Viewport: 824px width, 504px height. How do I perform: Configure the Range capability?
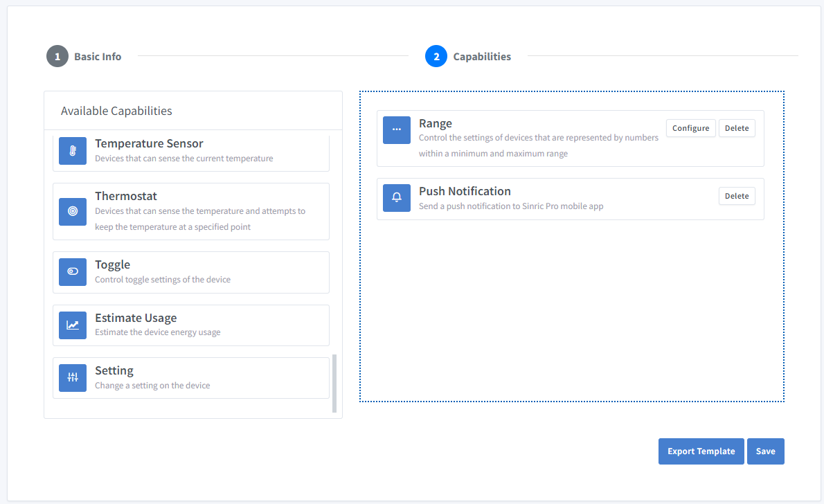[x=690, y=128]
